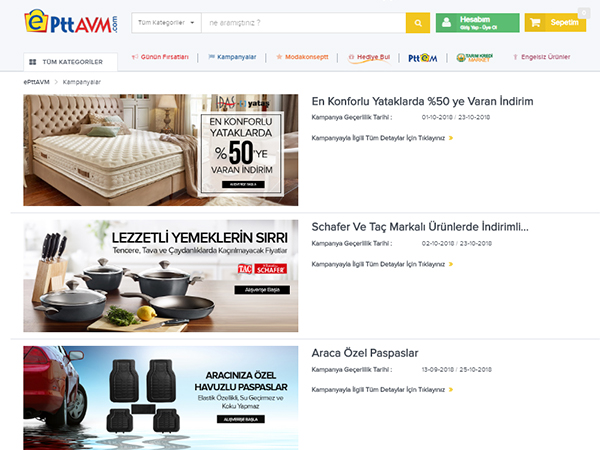The image size is (600, 450).
Task: Click the yellow search magnifier button
Action: [x=418, y=23]
